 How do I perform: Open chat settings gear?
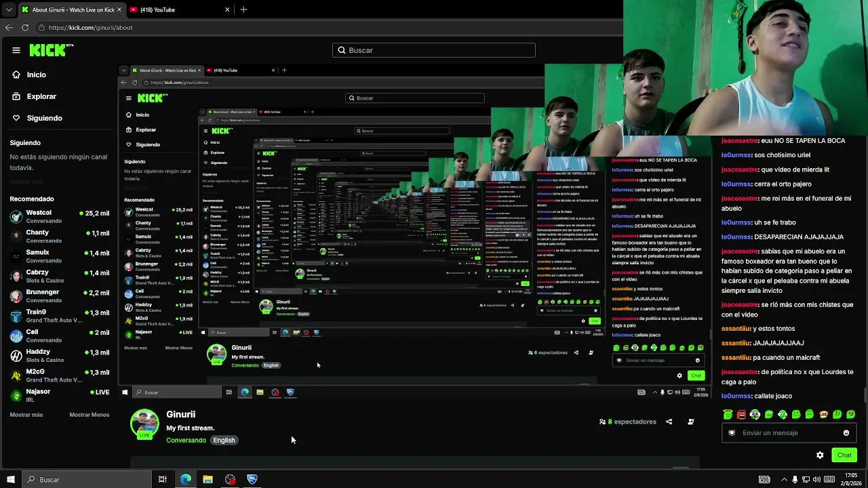(x=820, y=455)
